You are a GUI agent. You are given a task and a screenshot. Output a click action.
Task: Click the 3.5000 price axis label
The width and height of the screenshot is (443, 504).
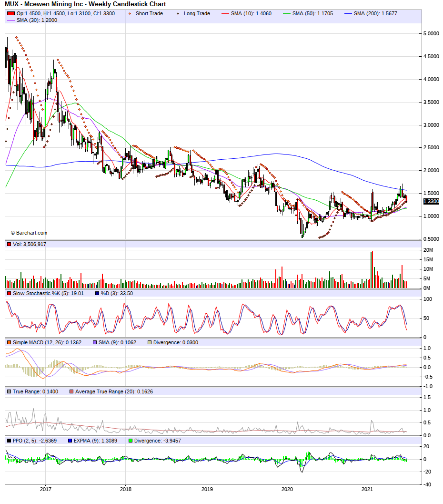(431, 102)
